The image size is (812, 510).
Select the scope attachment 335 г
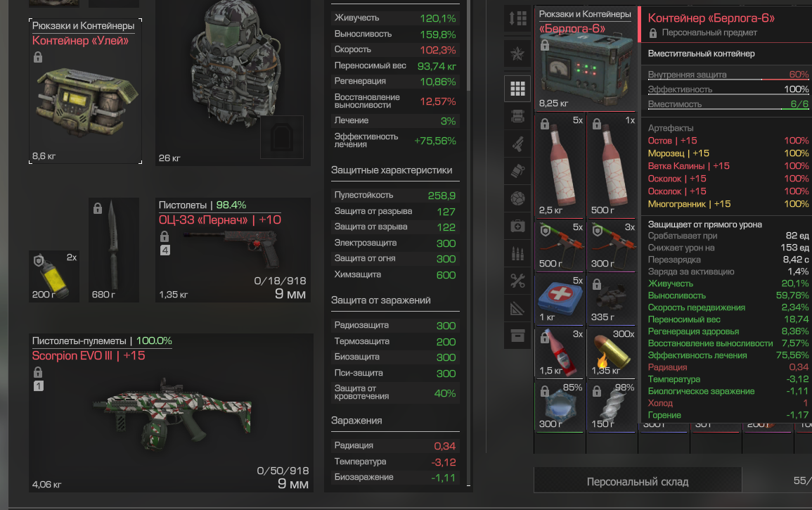pos(612,299)
